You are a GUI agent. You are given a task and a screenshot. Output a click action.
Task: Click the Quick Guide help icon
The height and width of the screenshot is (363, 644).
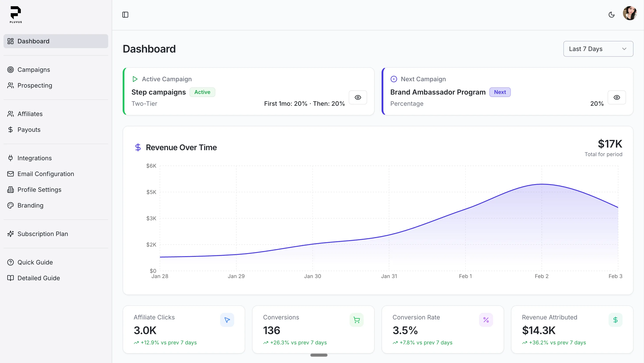(x=11, y=262)
